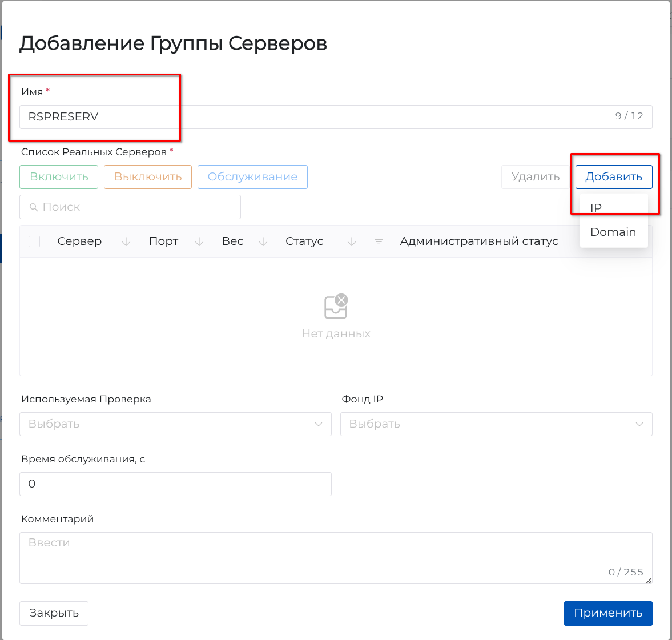Choose Domain from the Добавить menu

(x=613, y=232)
